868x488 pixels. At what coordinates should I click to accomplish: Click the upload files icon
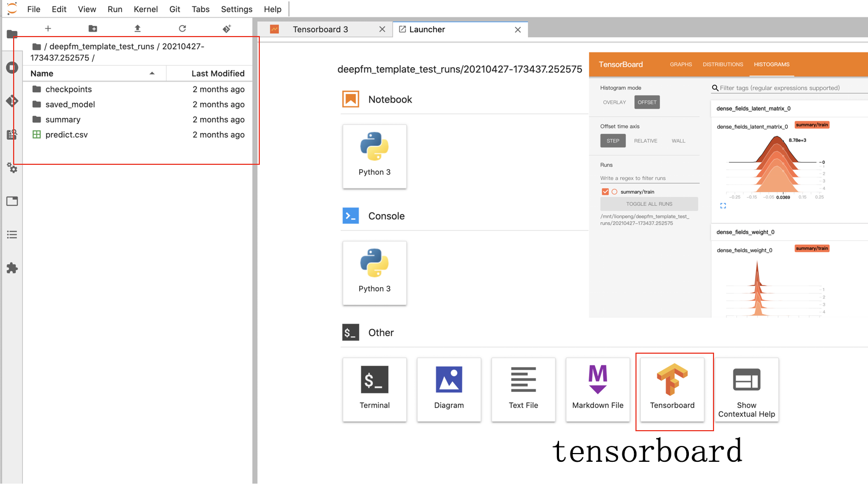point(138,28)
